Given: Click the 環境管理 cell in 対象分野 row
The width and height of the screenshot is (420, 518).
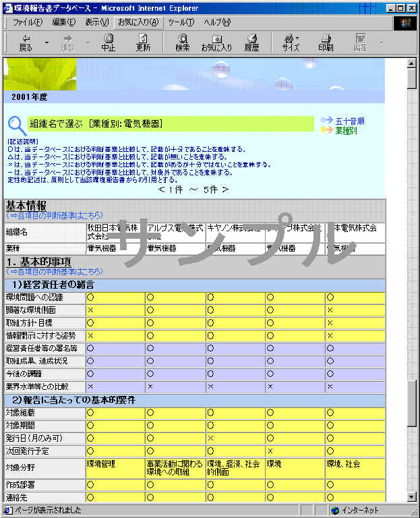Looking at the screenshot, I should point(115,468).
